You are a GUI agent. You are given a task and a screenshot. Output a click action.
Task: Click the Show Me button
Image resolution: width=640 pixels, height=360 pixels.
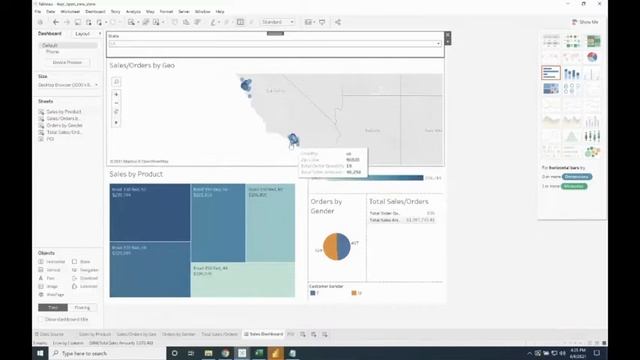coord(585,22)
